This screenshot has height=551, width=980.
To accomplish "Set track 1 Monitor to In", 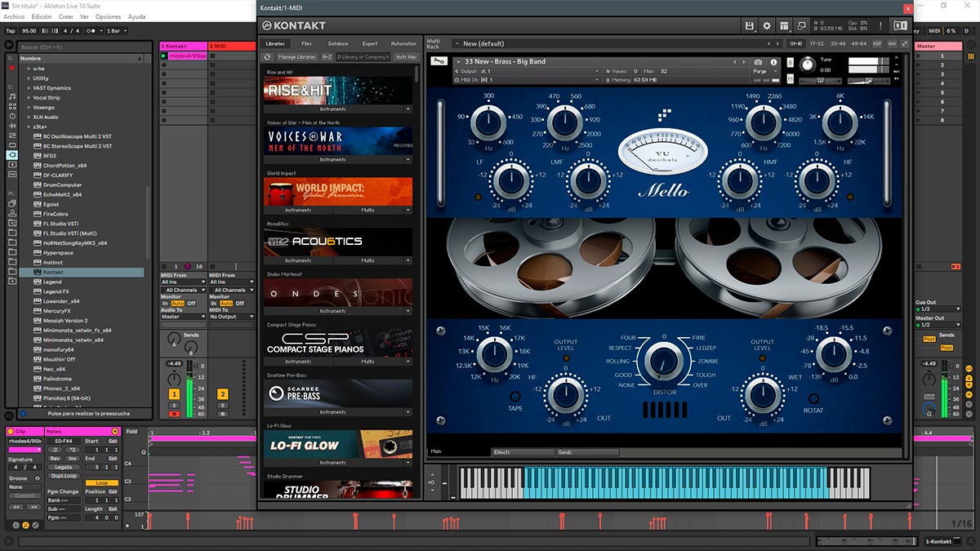I will [x=165, y=304].
